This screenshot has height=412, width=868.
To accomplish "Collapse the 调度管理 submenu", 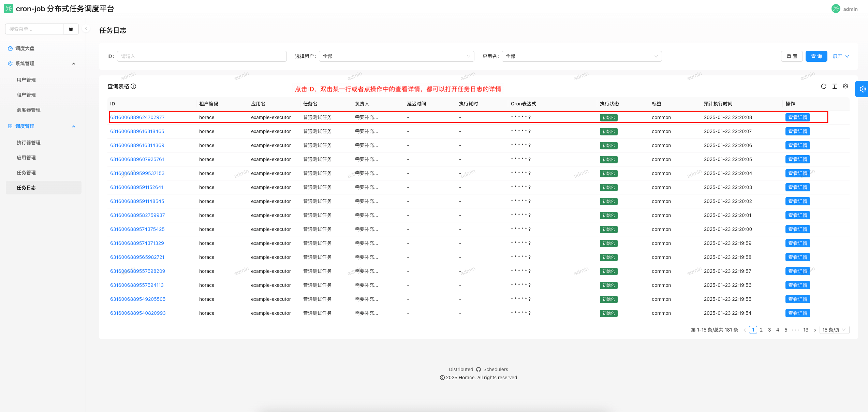I will 74,126.
